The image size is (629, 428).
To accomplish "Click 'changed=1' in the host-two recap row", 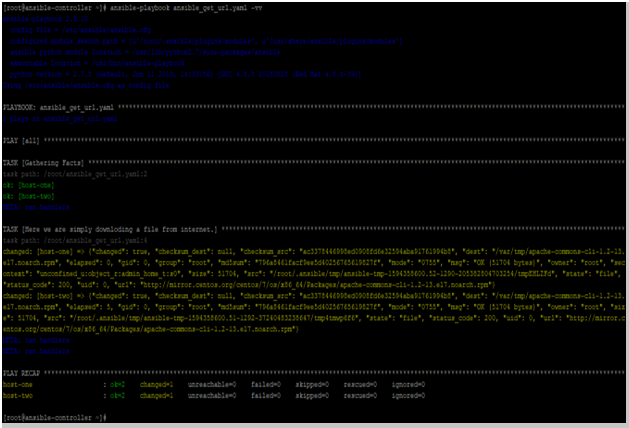I will [x=156, y=396].
